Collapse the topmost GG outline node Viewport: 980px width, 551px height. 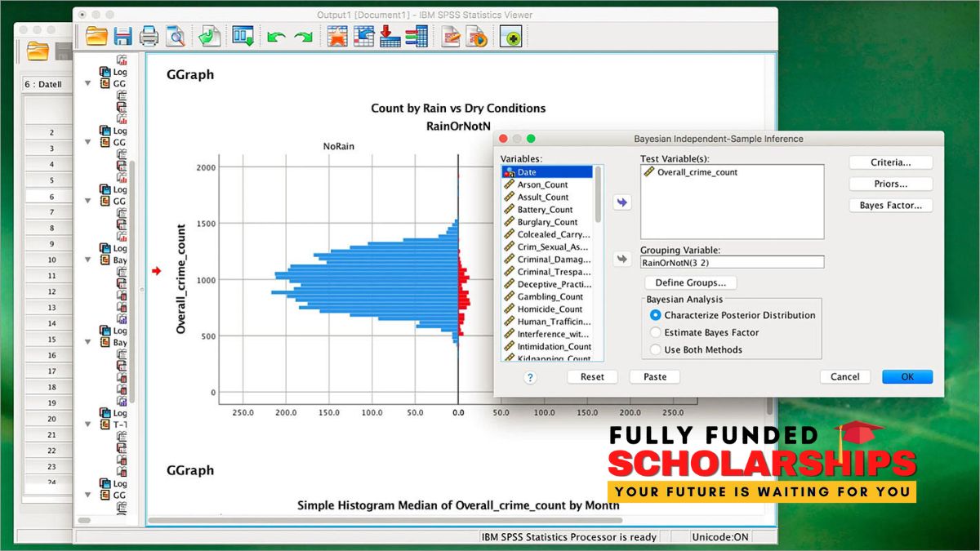[x=87, y=83]
